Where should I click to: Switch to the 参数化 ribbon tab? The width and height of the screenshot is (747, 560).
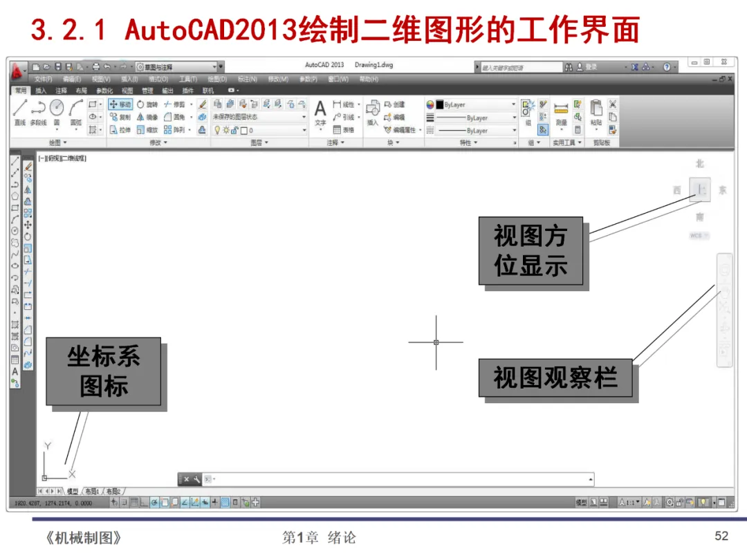(104, 91)
